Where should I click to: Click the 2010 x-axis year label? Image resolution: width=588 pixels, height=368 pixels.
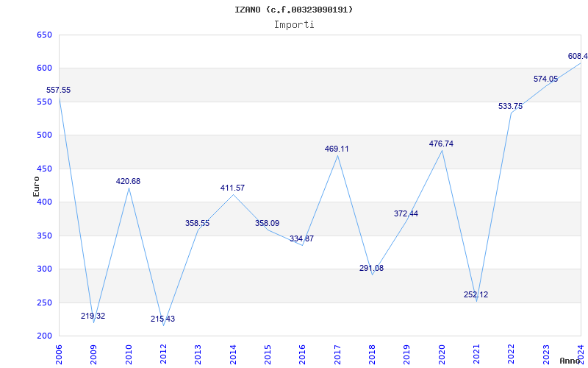tap(129, 355)
